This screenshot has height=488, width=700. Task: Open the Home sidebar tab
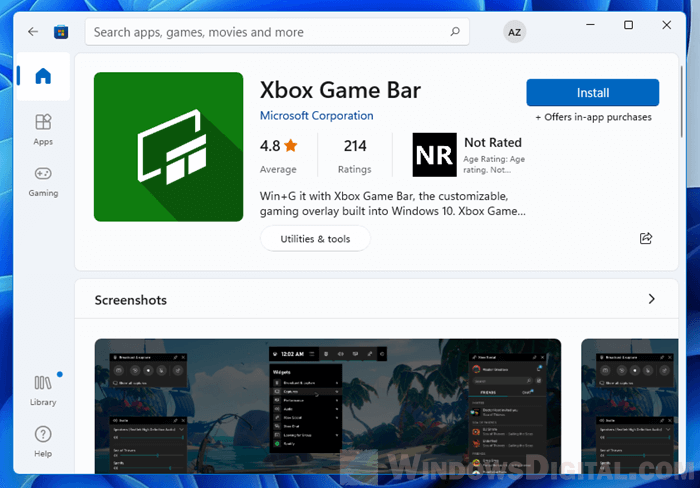click(x=43, y=76)
